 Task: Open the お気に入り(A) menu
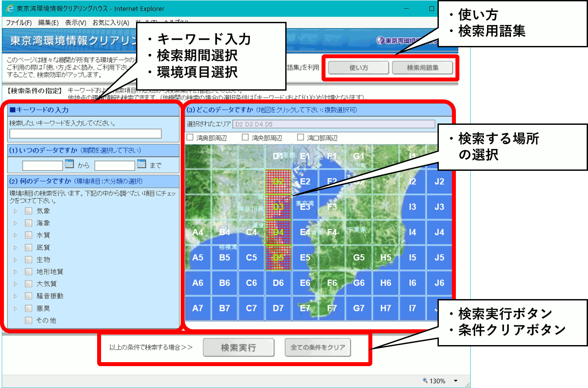(x=110, y=23)
